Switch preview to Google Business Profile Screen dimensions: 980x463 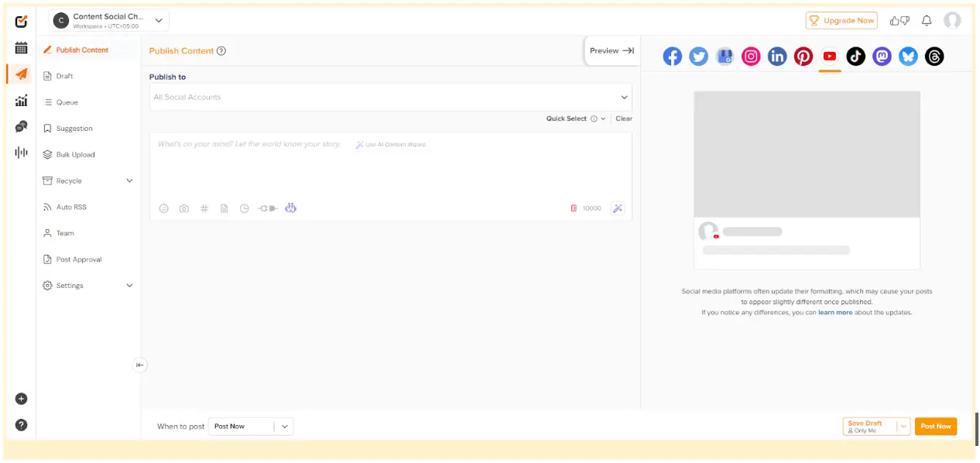[x=725, y=57]
